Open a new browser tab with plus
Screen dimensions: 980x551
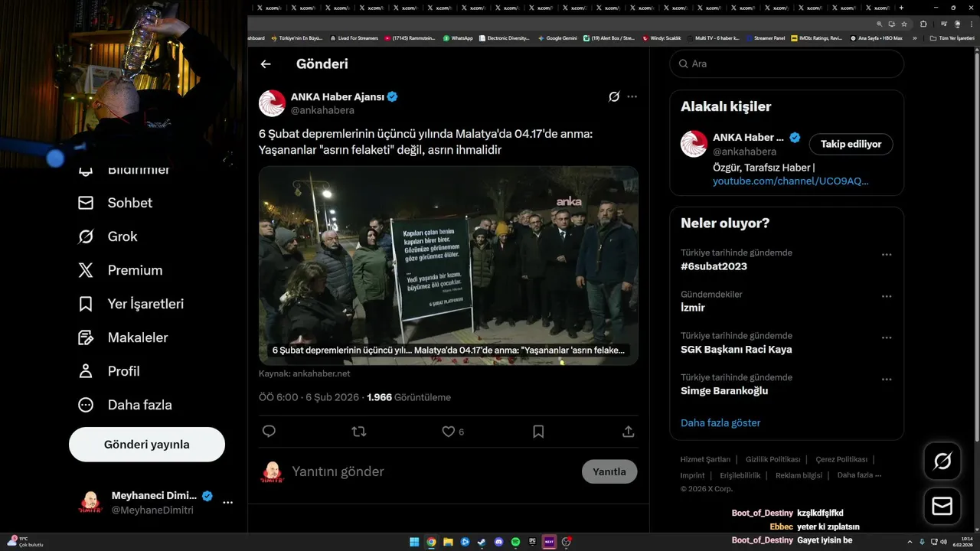tap(902, 8)
